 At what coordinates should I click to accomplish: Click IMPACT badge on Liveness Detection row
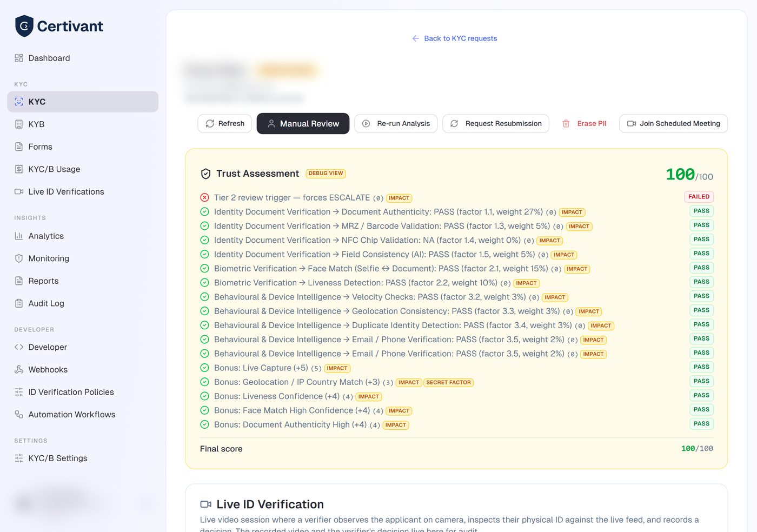[x=527, y=283]
